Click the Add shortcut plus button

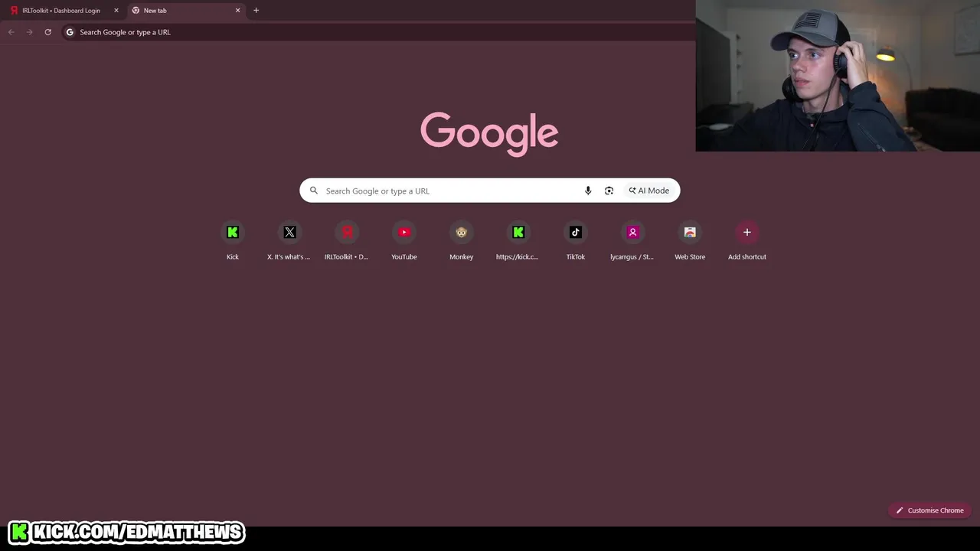click(747, 232)
